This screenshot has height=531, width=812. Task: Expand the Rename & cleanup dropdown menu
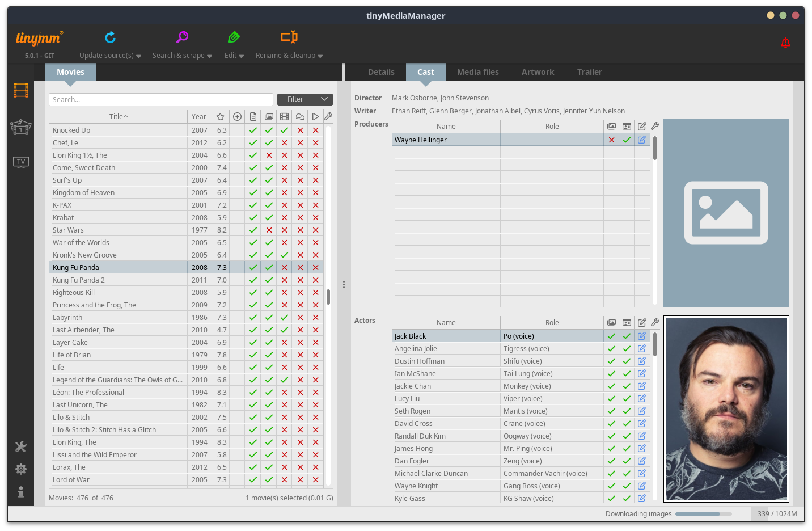coord(320,56)
